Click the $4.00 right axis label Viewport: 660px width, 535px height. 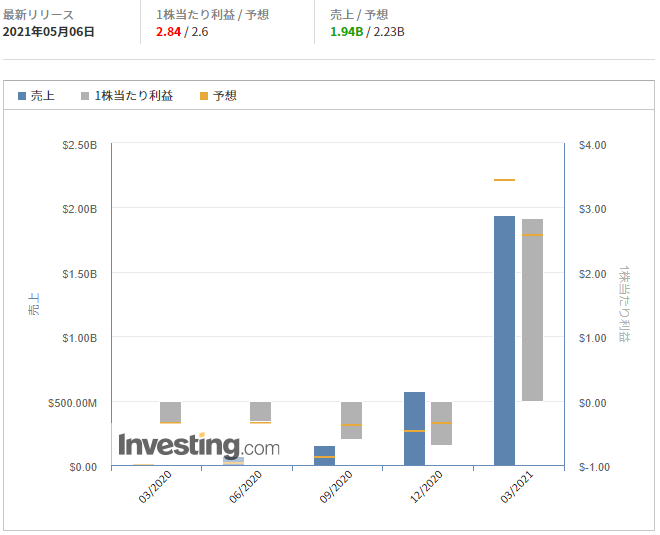coord(593,145)
